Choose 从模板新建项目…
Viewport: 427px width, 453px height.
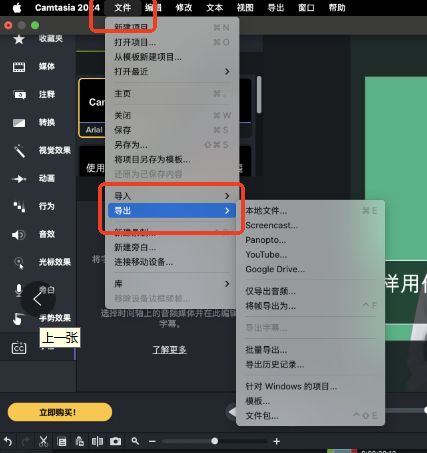[x=172, y=57]
